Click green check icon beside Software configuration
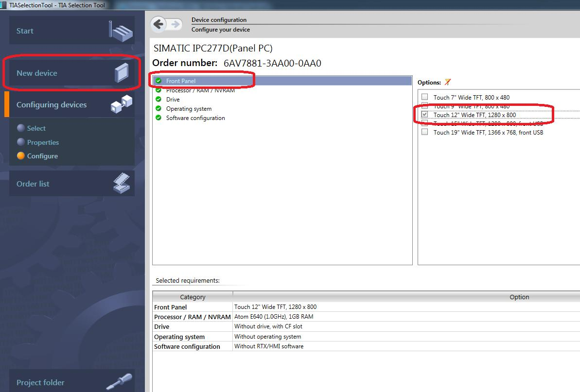 (158, 118)
